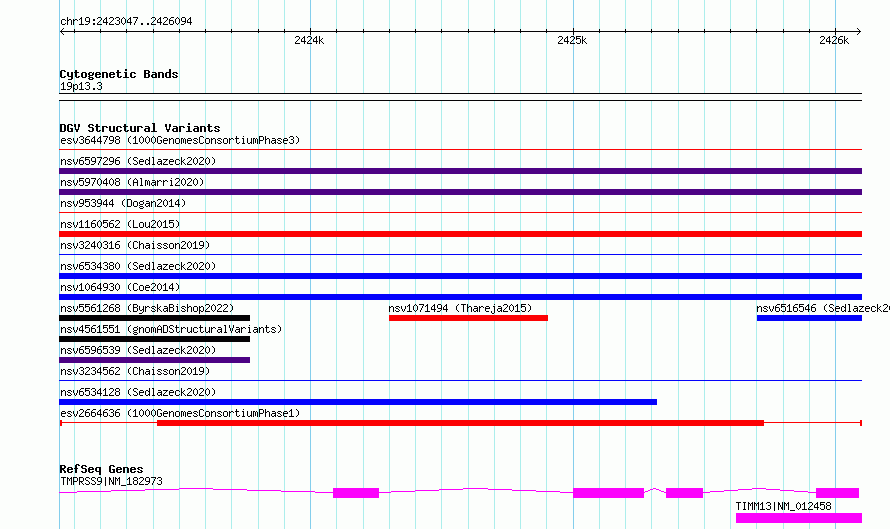Image resolution: width=890 pixels, height=529 pixels.
Task: Click the RefSeq Genes track title
Action: point(101,469)
